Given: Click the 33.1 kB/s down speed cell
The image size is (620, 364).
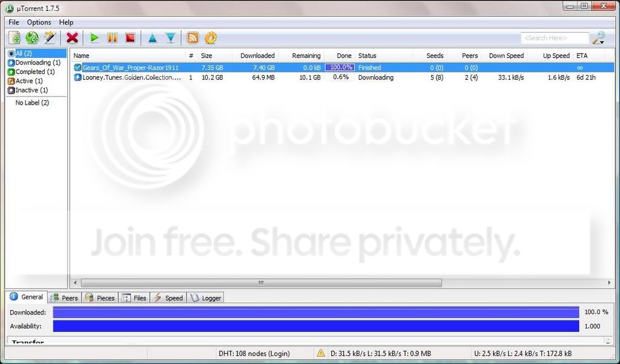Looking at the screenshot, I should (x=511, y=77).
